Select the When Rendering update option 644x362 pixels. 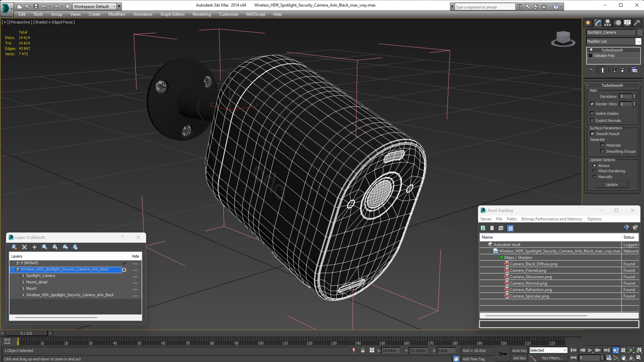click(x=595, y=171)
